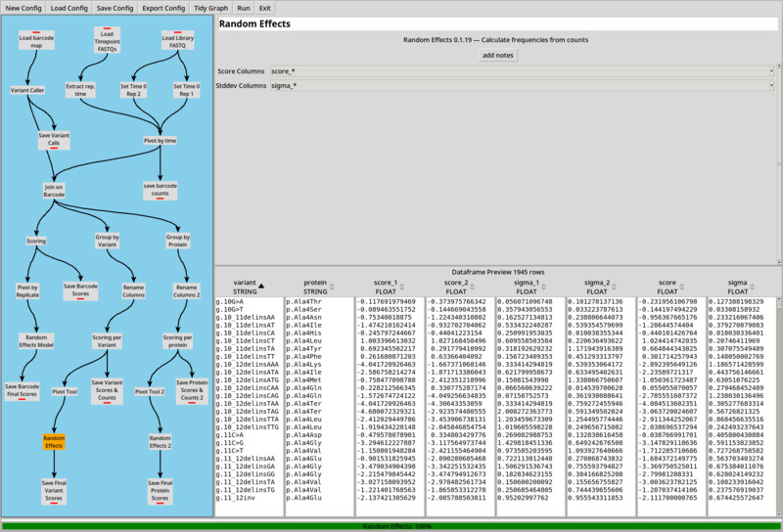783x532 pixels.
Task: Click protein cell p.Ala4Thr
Action: tap(303, 301)
